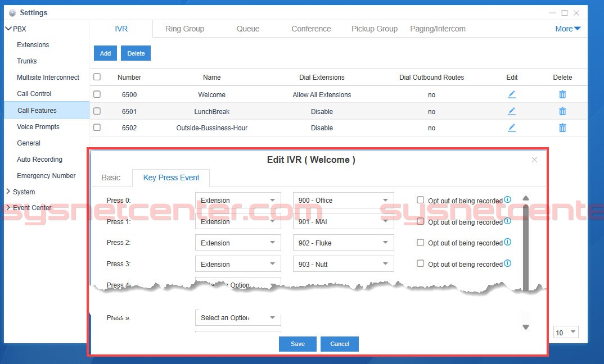The width and height of the screenshot is (604, 364).
Task: Delete the LunchBreak IVR
Action: pyautogui.click(x=562, y=111)
